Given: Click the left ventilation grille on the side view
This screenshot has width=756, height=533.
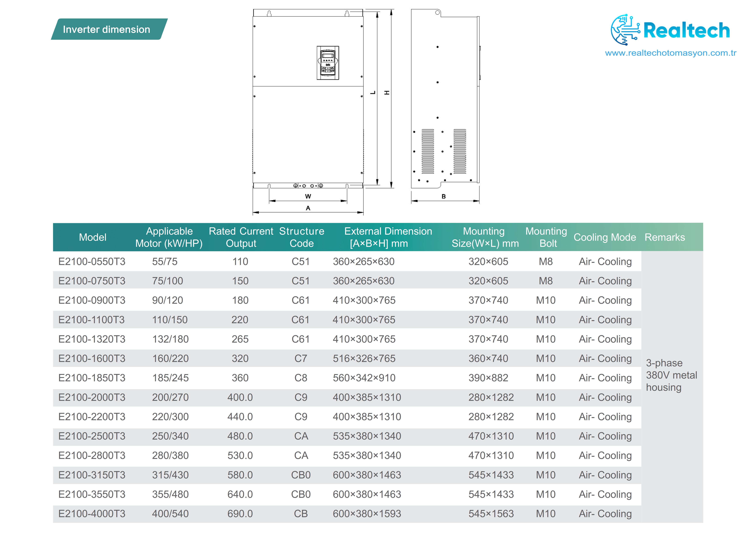Looking at the screenshot, I should pos(427,151).
